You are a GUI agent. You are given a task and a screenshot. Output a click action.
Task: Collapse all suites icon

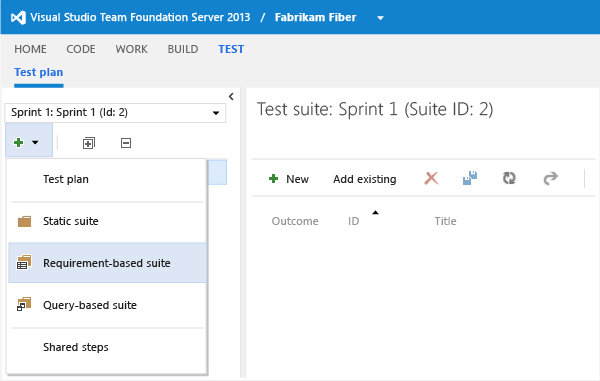click(126, 143)
